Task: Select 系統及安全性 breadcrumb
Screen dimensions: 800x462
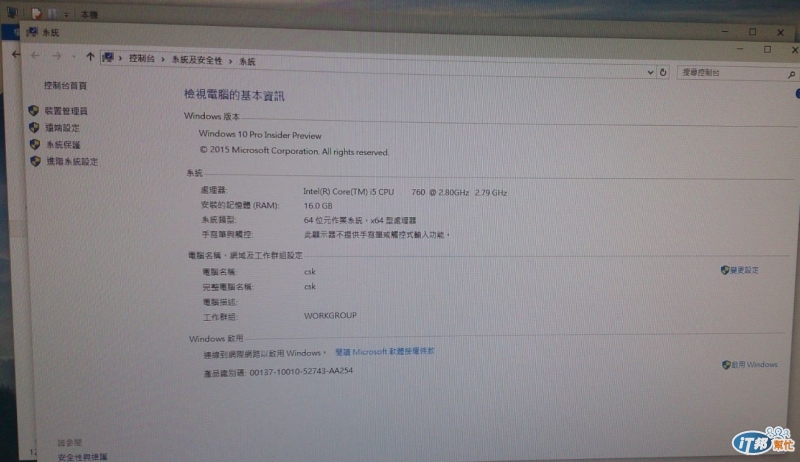Action: pyautogui.click(x=197, y=60)
